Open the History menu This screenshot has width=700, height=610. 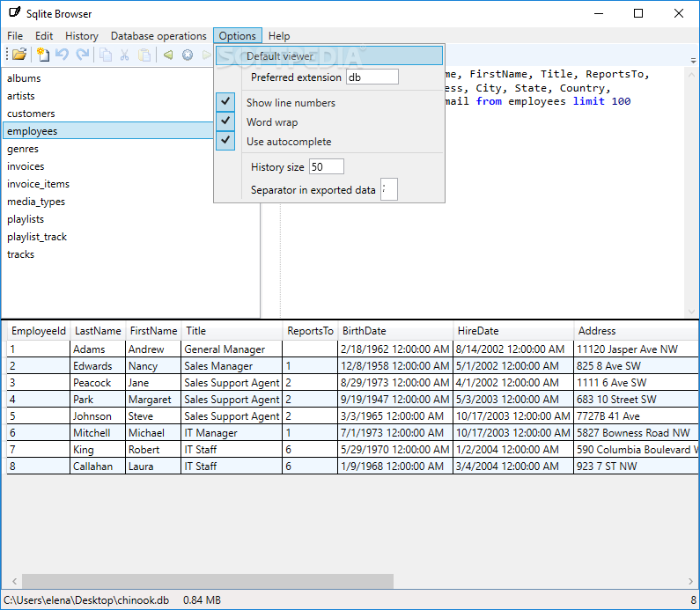[82, 36]
